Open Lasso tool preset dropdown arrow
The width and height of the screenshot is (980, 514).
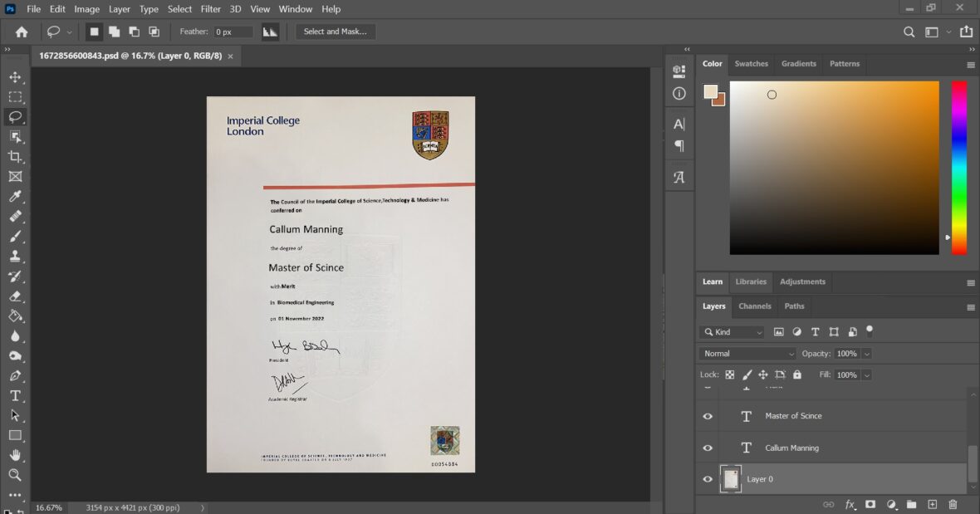click(69, 32)
